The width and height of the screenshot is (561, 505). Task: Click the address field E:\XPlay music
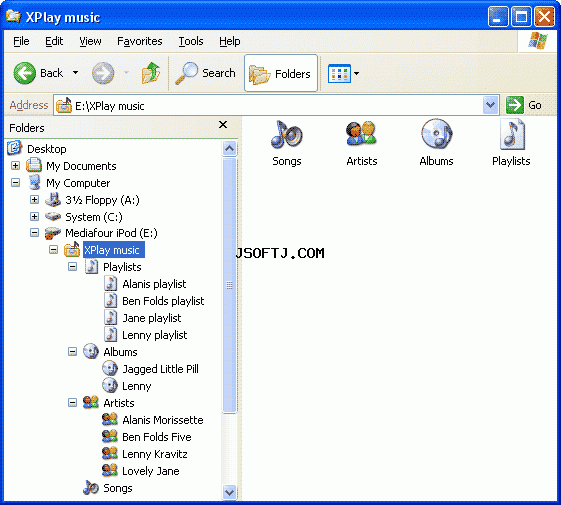(268, 106)
